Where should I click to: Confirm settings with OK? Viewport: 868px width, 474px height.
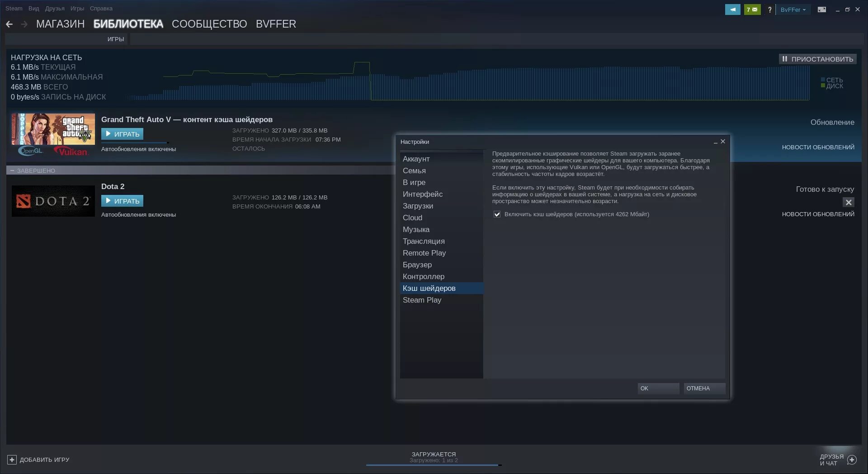(658, 389)
